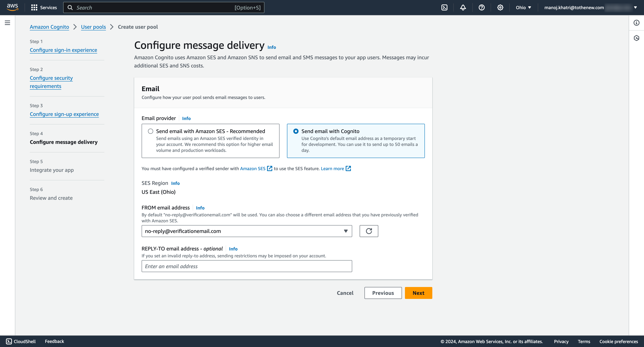Image resolution: width=644 pixels, height=347 pixels.
Task: Open Info beside REPLY-TO email address
Action: click(233, 249)
